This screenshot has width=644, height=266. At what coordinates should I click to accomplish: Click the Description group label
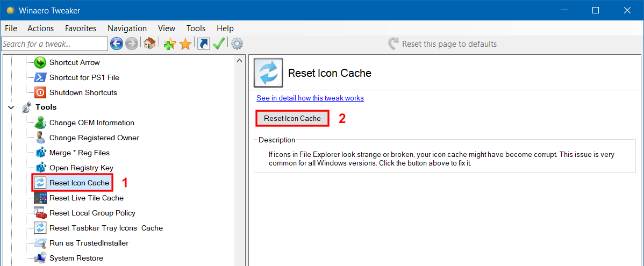pyautogui.click(x=277, y=140)
